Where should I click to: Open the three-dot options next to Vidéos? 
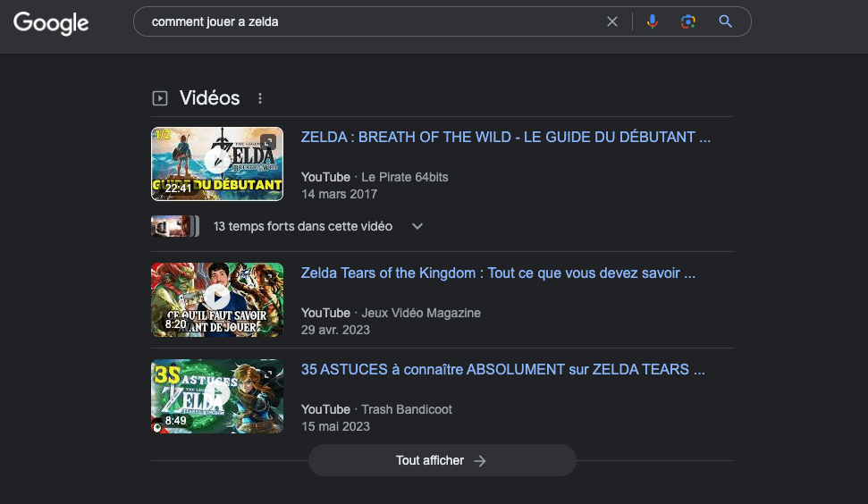pos(260,98)
